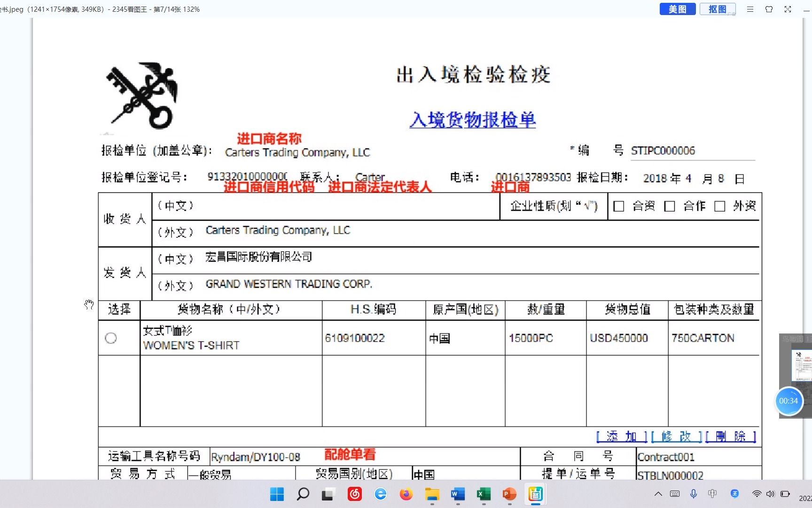
Task: Click the consignee foreign name Carters Trading Company, LLC
Action: (278, 230)
